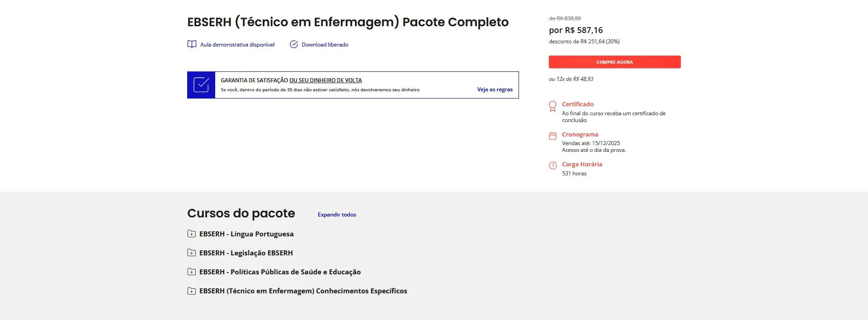Image resolution: width=868 pixels, height=320 pixels.
Task: Select EBSERH - Língua Portuguesa course title
Action: click(246, 234)
